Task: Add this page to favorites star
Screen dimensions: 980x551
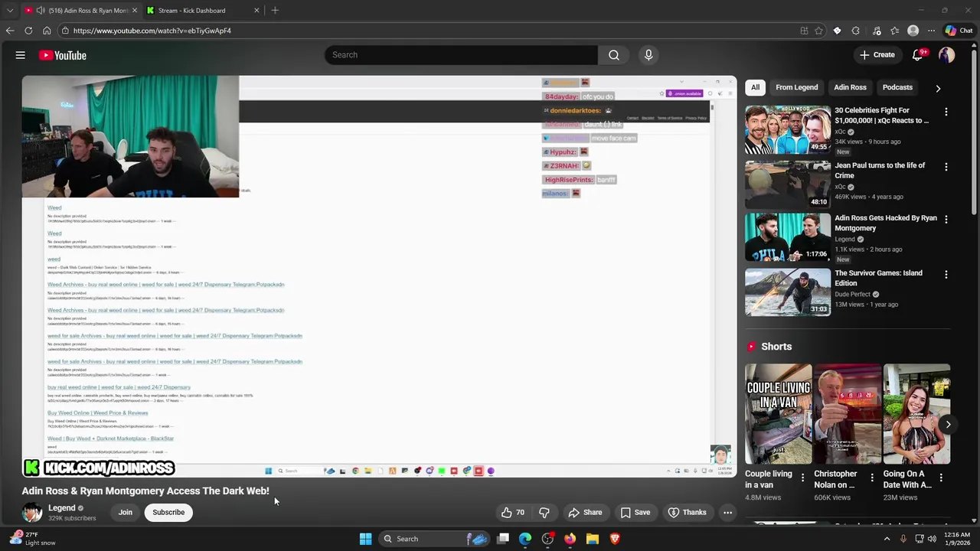Action: coord(818,31)
